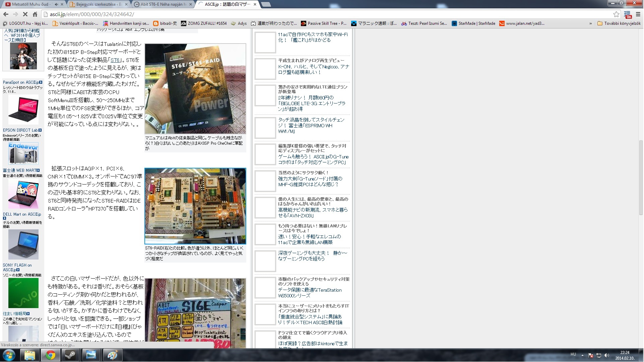Open the További könyvjelzők folder
The width and height of the screenshot is (644, 362).
(x=619, y=23)
